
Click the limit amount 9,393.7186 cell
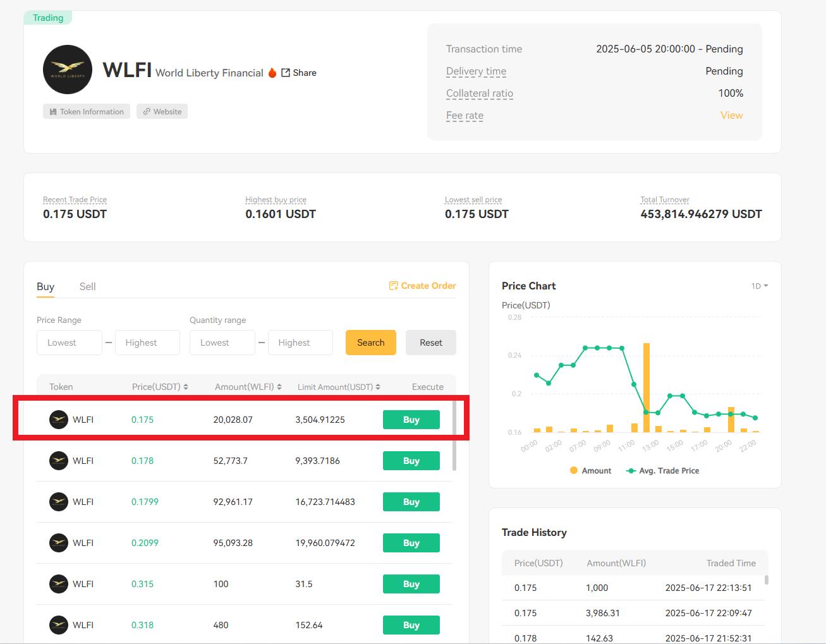[x=318, y=461]
